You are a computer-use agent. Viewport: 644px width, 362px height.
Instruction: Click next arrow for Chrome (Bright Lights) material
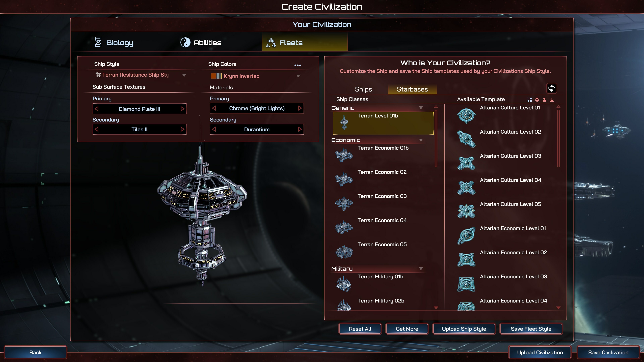click(300, 108)
